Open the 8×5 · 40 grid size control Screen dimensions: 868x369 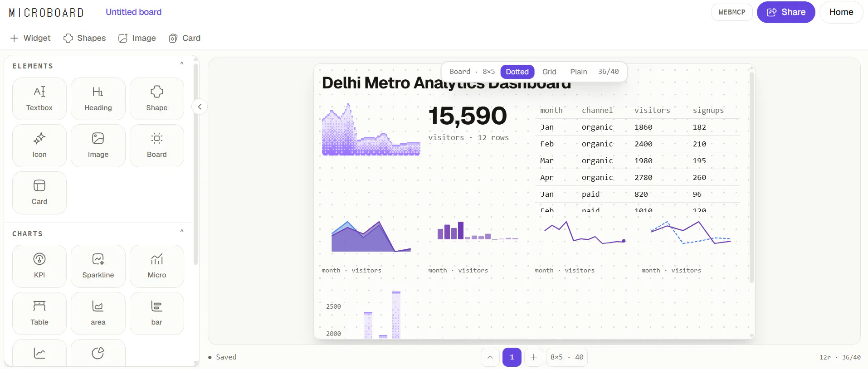coord(567,357)
